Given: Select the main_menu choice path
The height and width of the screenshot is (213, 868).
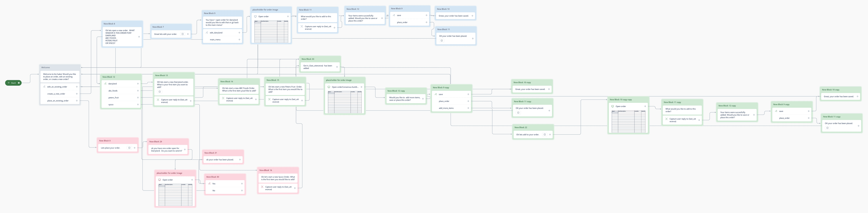Looking at the screenshot, I should coord(223,39).
